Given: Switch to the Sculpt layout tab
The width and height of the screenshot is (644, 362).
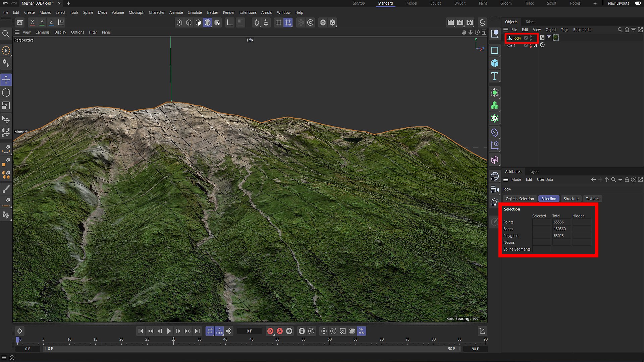Looking at the screenshot, I should [x=436, y=3].
